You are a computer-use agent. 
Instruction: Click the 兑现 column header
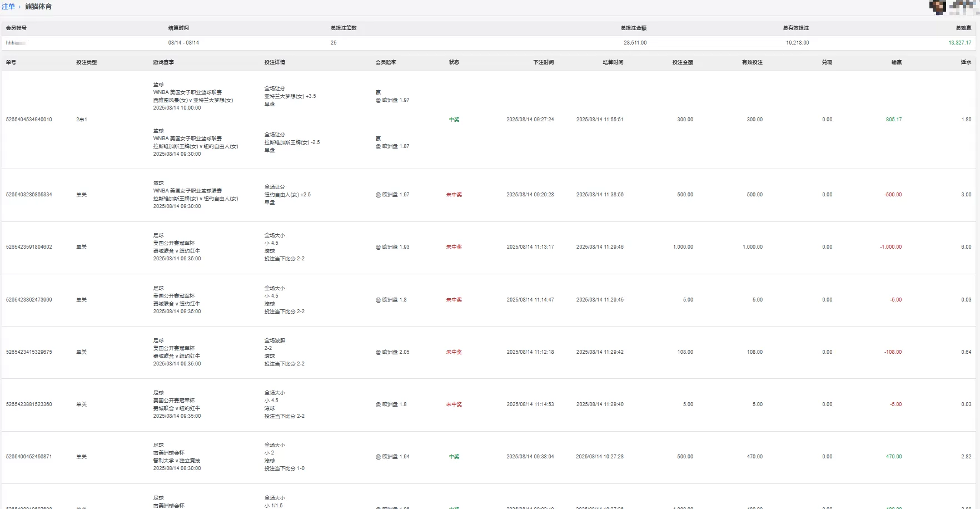click(x=827, y=62)
